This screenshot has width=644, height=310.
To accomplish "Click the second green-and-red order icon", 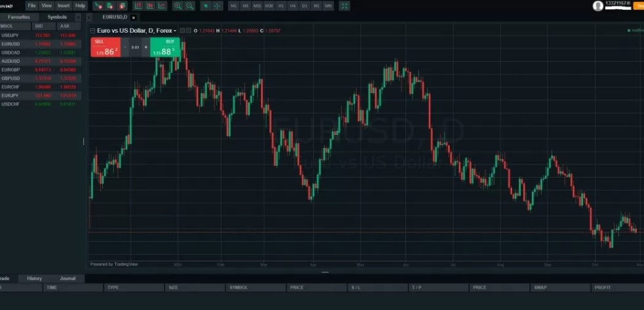I will [110, 6].
